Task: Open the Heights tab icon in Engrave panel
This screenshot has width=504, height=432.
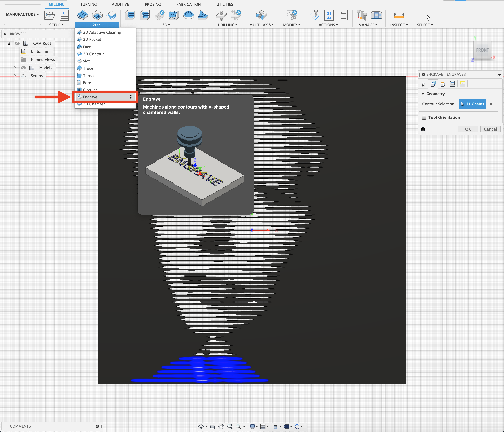Action: 443,84
